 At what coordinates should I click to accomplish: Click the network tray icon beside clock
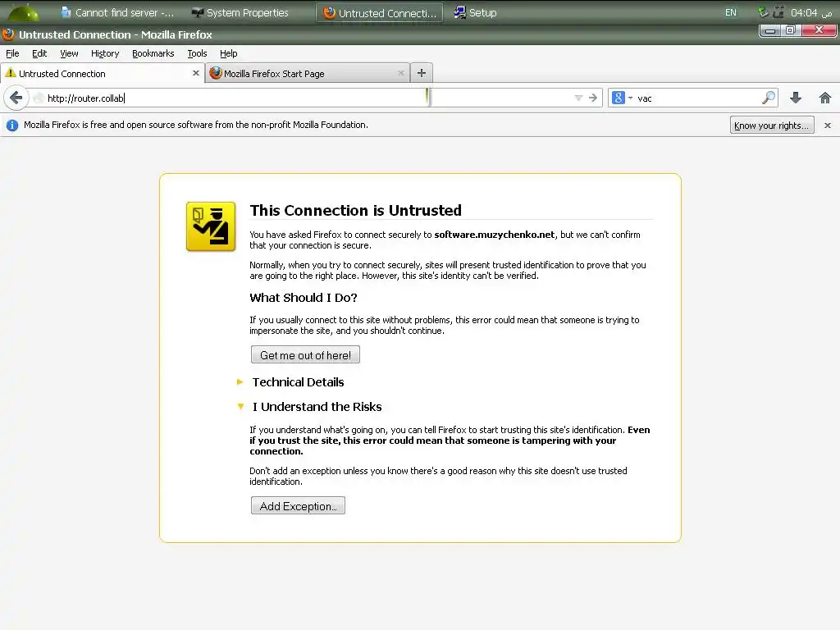(778, 11)
